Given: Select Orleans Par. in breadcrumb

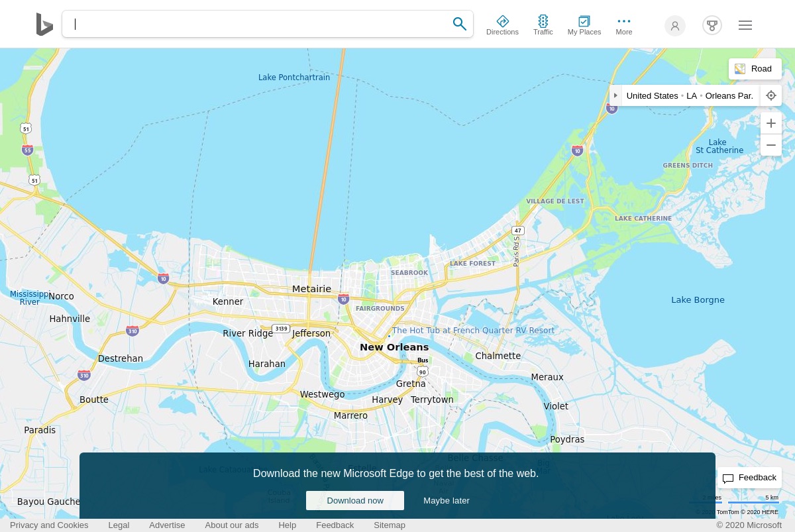Looking at the screenshot, I should pos(729,95).
